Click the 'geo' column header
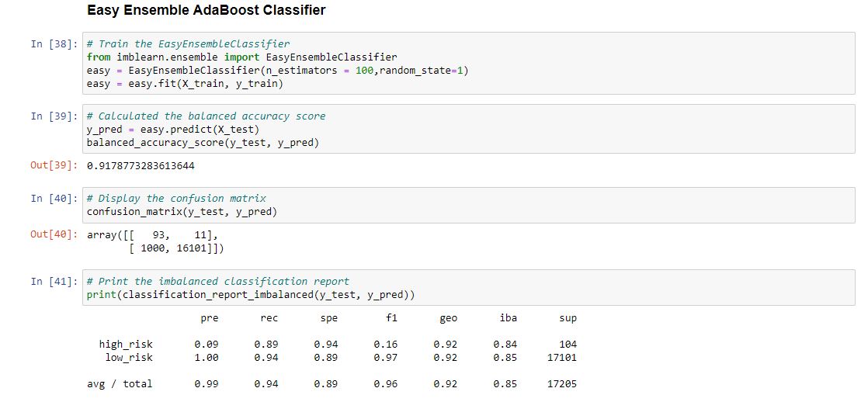The height and width of the screenshot is (402, 868). pos(449,318)
